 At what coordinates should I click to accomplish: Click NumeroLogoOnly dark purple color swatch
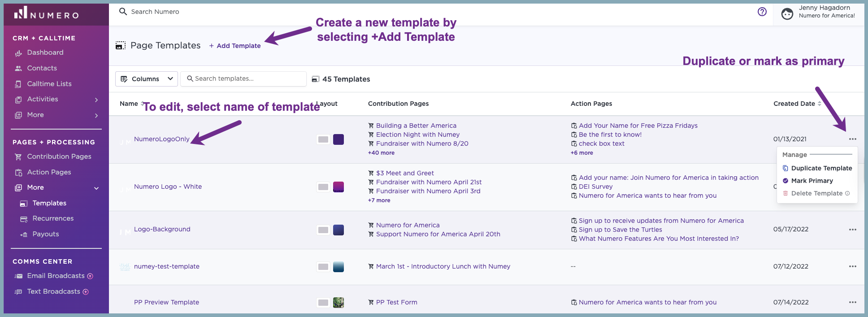[x=339, y=139]
